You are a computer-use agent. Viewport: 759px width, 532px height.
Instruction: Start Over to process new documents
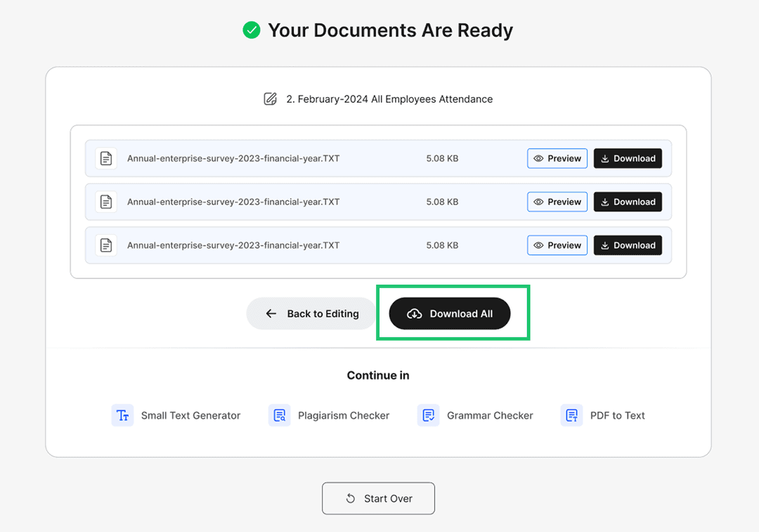(x=378, y=498)
